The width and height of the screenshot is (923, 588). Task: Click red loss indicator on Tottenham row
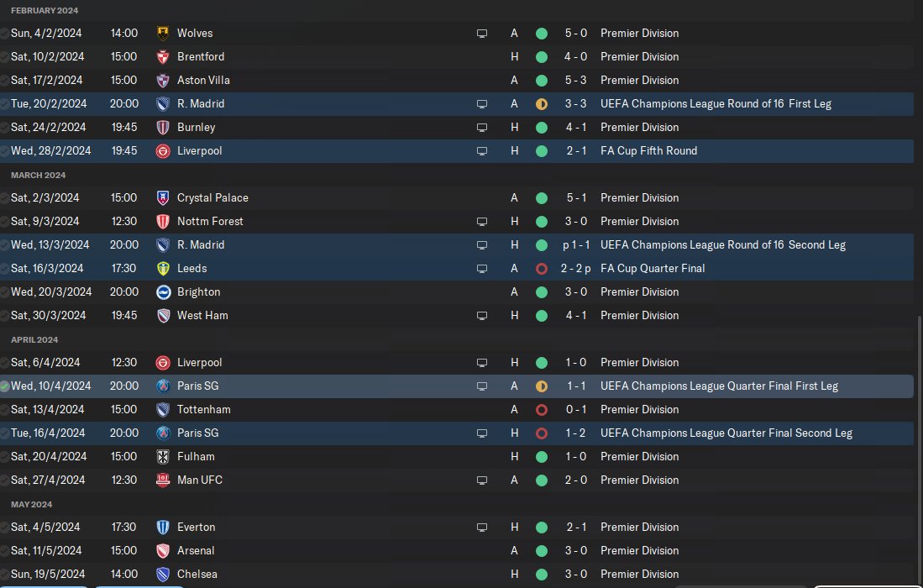[x=542, y=410]
